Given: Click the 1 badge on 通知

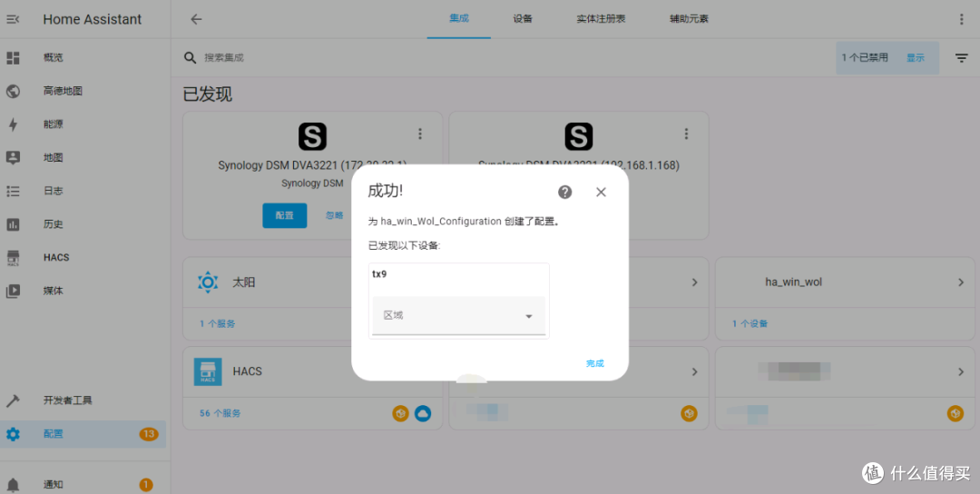Looking at the screenshot, I should tap(145, 485).
